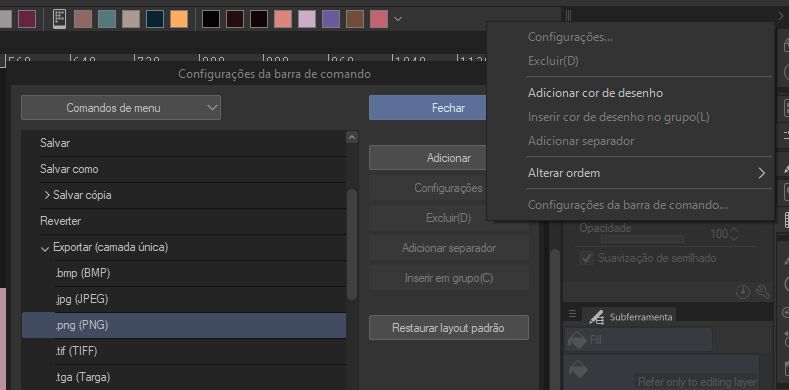The width and height of the screenshot is (789, 390).
Task: Click the dialog's Adicionar separador button
Action: click(x=448, y=248)
